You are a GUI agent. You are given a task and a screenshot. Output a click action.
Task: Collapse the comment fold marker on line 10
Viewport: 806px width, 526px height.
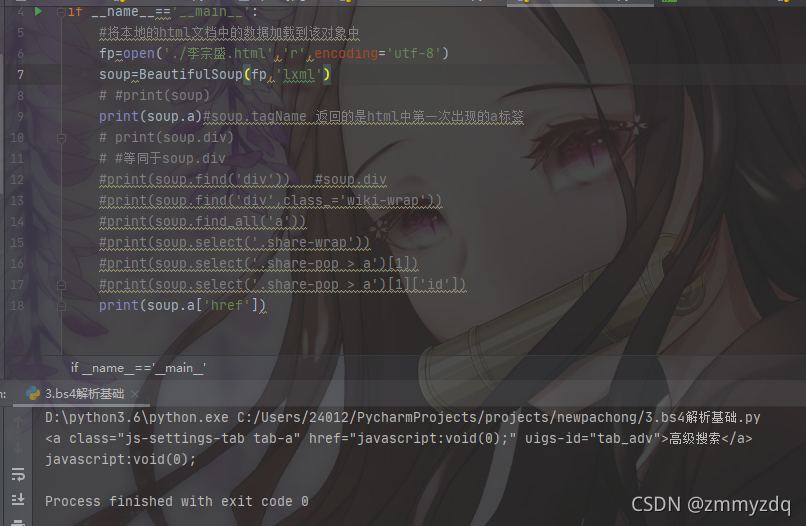point(61,138)
